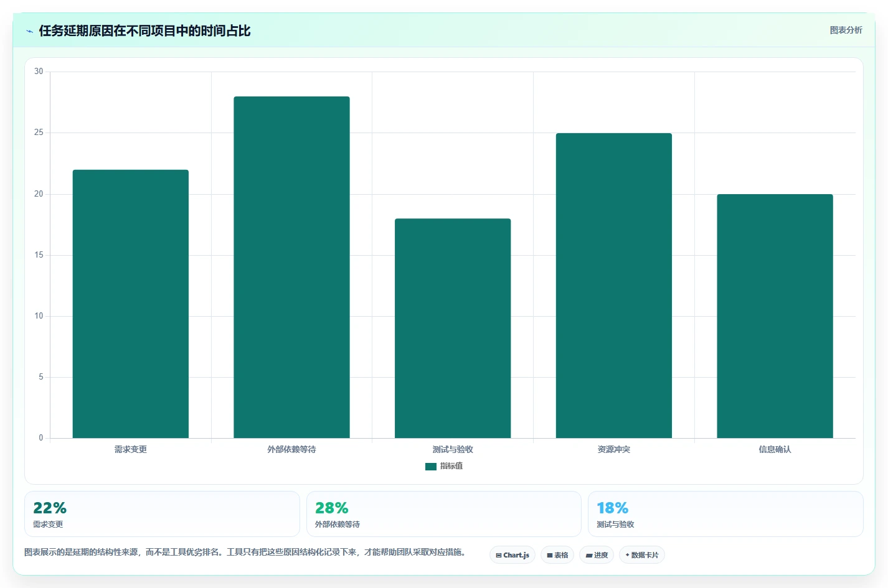
Task: Click the chart icon beside the title
Action: [x=29, y=31]
